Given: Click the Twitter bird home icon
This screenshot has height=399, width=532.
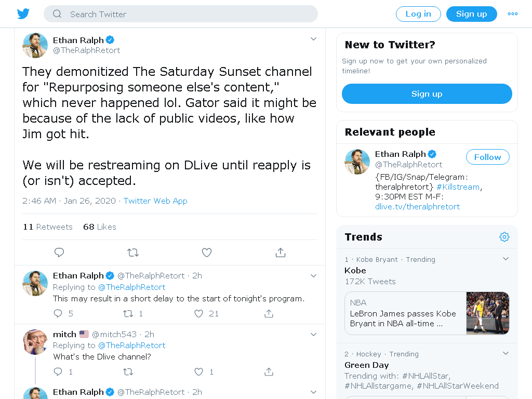Looking at the screenshot, I should click(x=23, y=14).
